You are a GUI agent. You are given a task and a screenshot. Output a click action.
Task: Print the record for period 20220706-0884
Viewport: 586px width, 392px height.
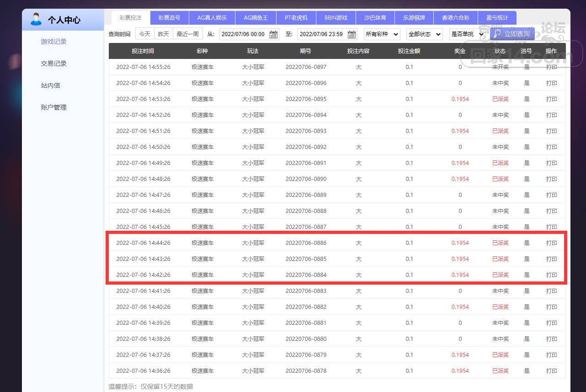551,275
